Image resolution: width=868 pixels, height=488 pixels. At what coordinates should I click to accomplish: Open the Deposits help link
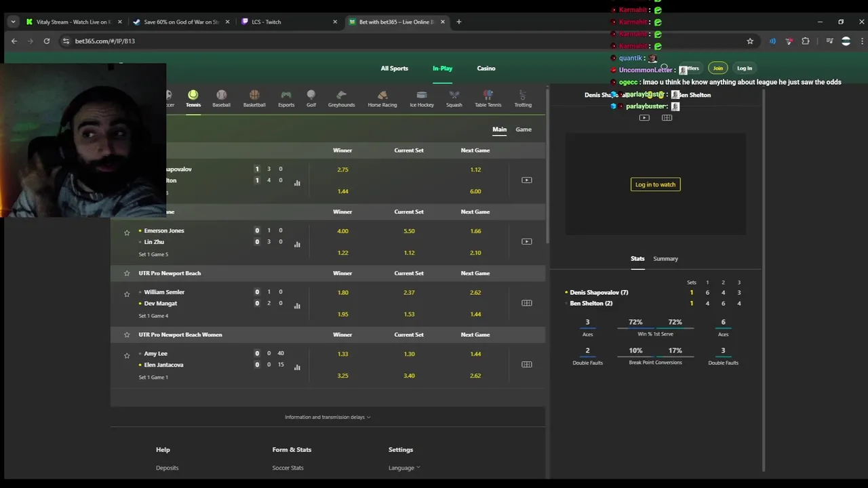[167, 468]
